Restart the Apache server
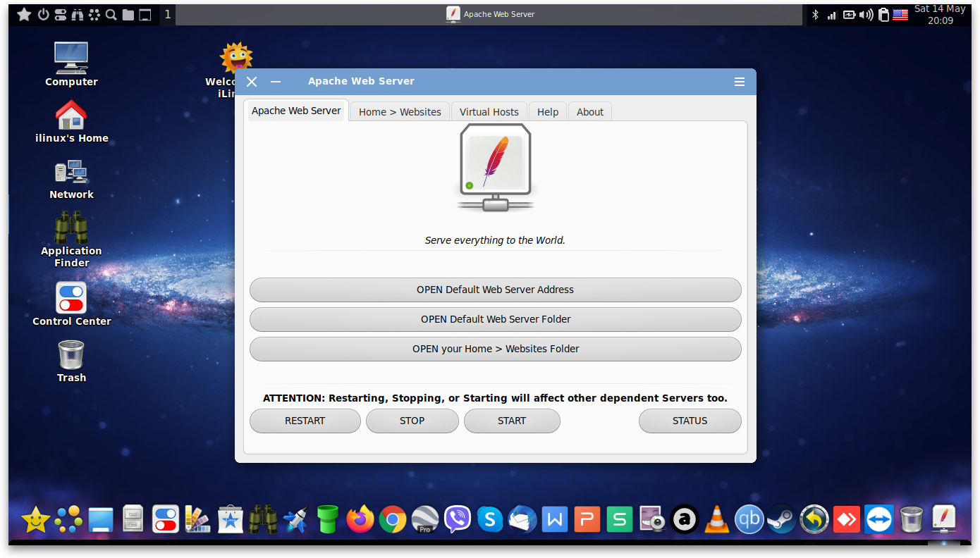Viewport: 980px width, 558px height. [x=305, y=421]
